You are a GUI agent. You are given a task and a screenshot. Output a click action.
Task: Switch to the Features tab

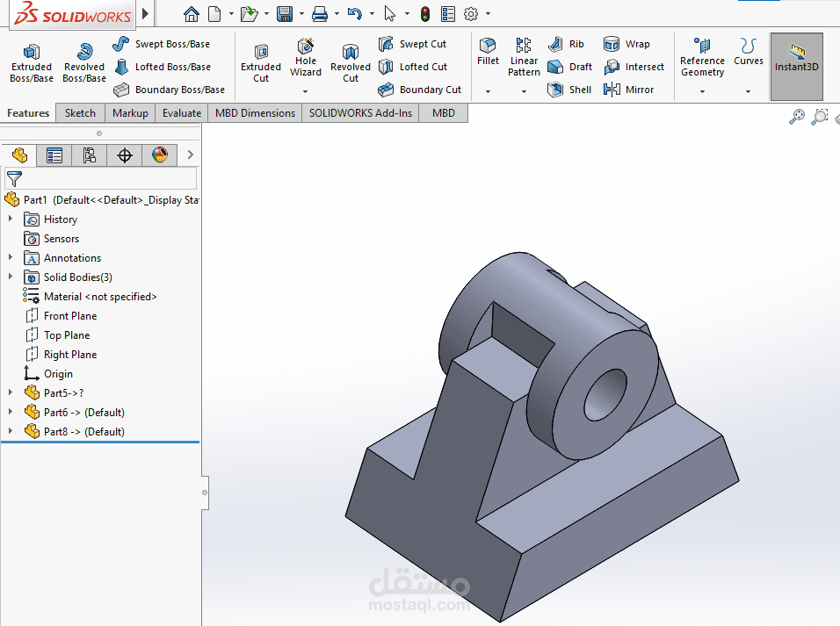(28, 113)
